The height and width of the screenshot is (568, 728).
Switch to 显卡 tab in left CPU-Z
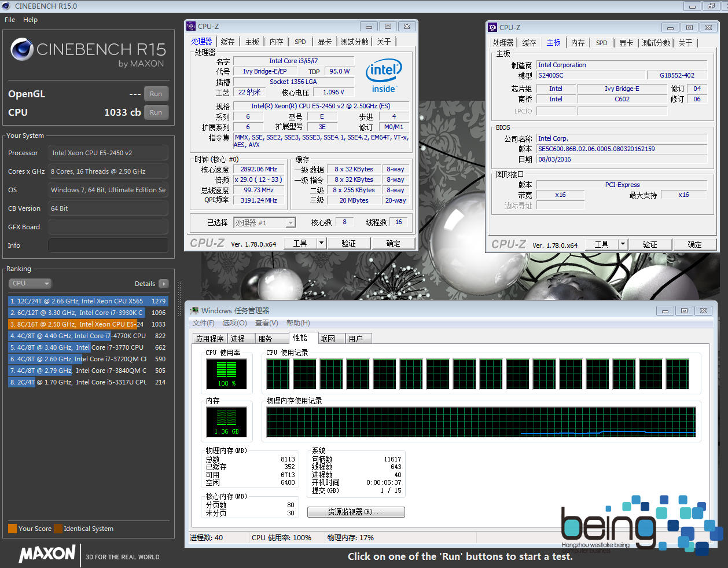[325, 42]
